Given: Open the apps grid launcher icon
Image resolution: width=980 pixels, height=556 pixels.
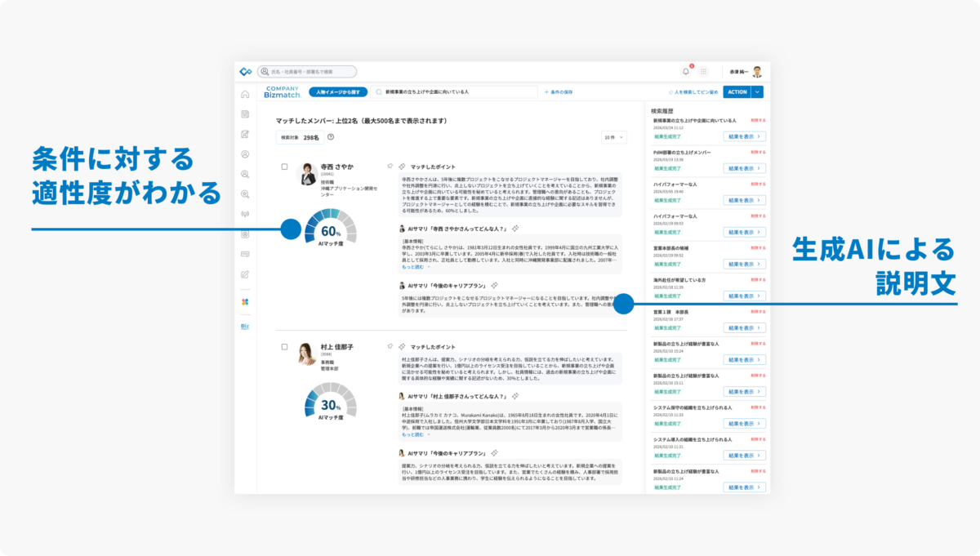Looking at the screenshot, I should pos(704,72).
